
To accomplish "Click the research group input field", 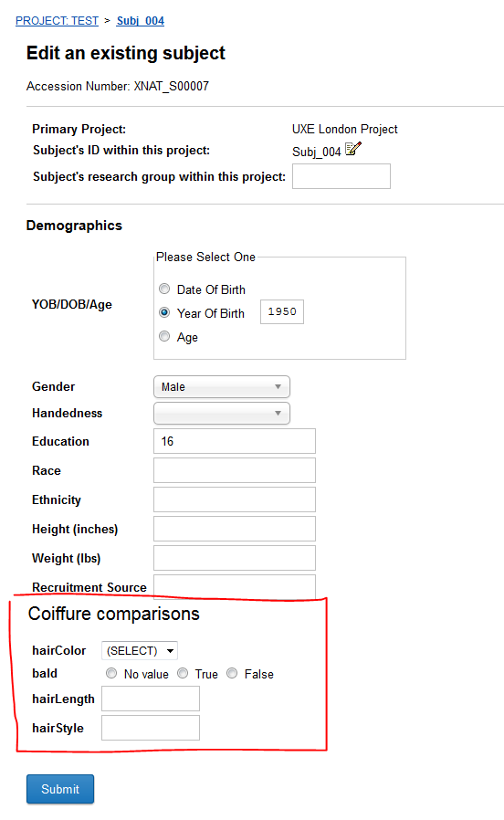I will 341,176.
